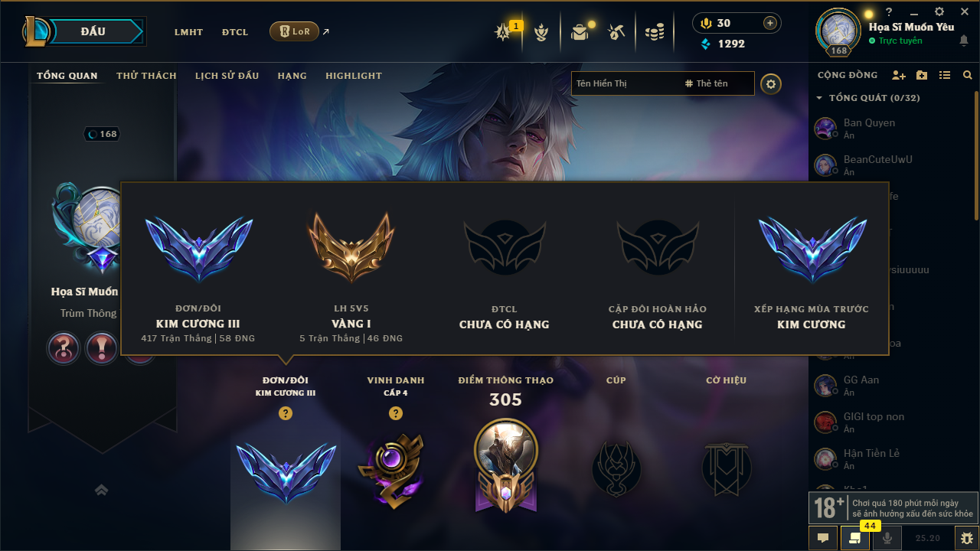Click the ĐẤU play button

[92, 31]
